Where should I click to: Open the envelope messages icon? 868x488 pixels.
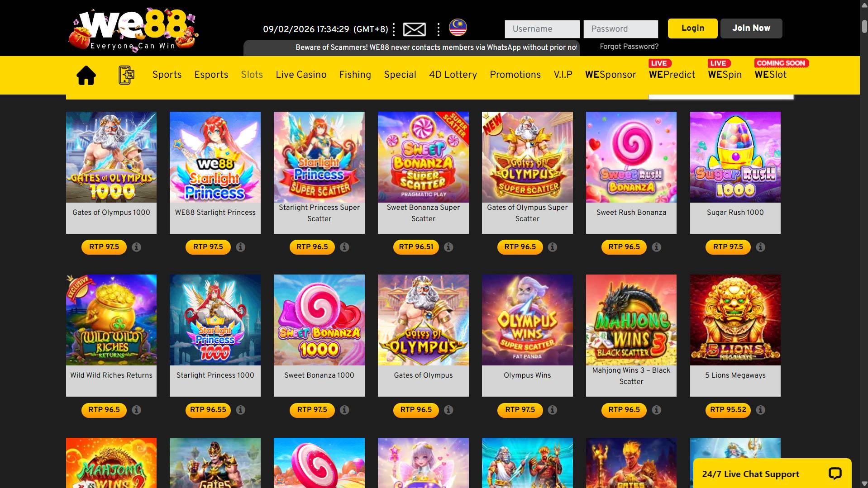point(414,29)
